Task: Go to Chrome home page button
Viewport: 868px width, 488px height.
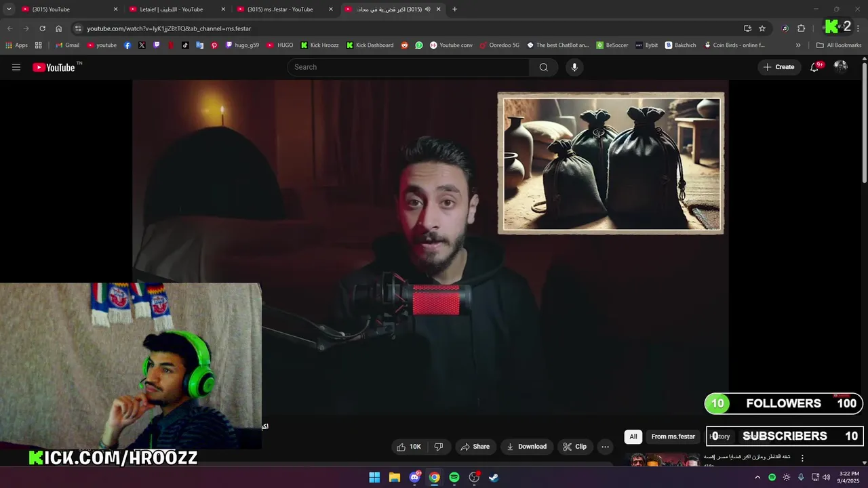Action: pyautogui.click(x=59, y=28)
